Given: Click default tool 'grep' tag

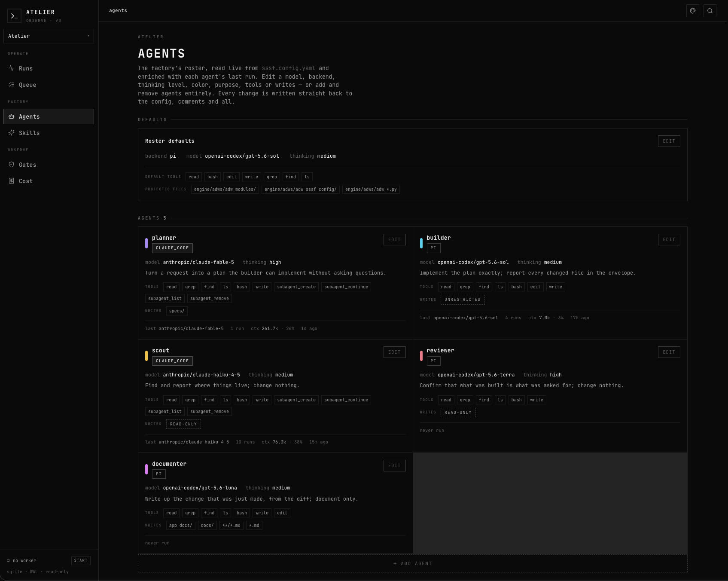Looking at the screenshot, I should click(x=272, y=177).
